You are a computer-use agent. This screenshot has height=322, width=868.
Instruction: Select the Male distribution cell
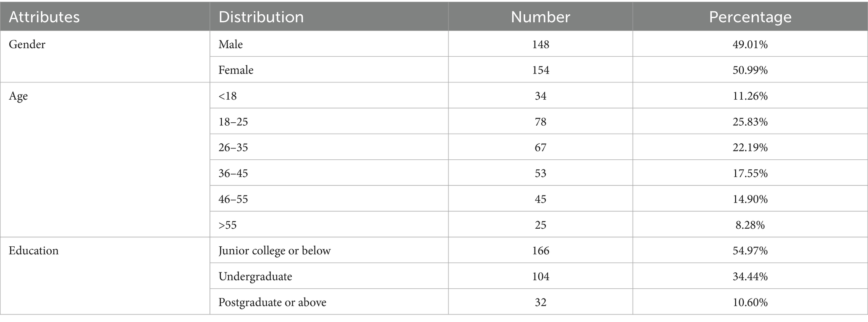[231, 44]
